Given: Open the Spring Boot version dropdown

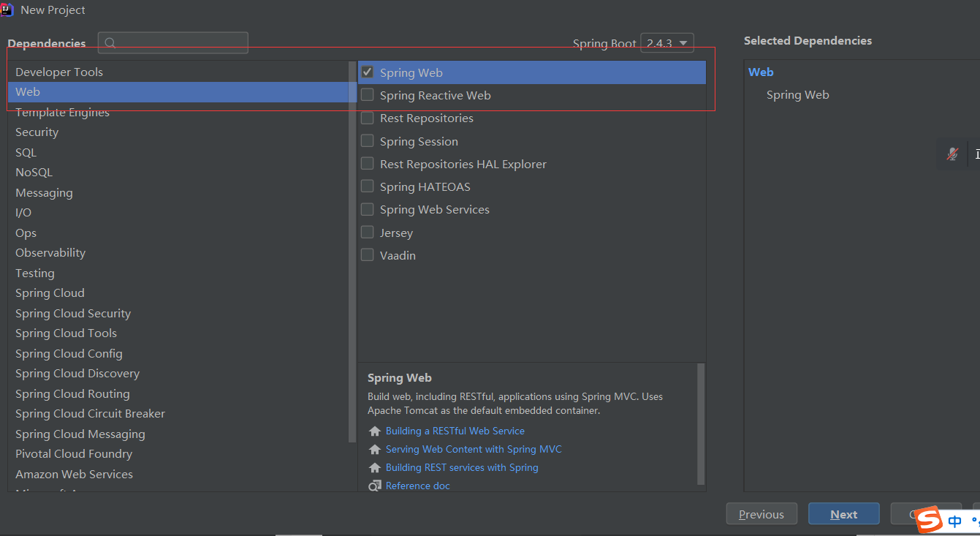Looking at the screenshot, I should pos(666,42).
